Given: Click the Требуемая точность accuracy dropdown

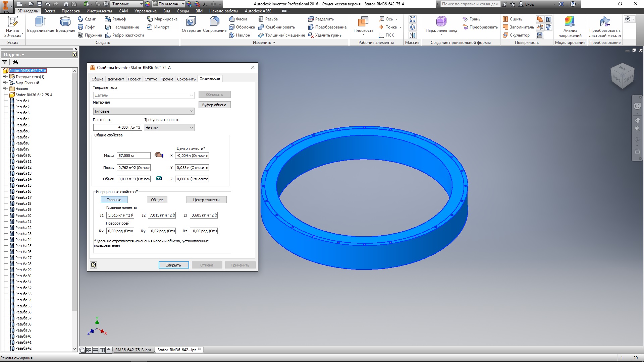Looking at the screenshot, I should (x=169, y=127).
